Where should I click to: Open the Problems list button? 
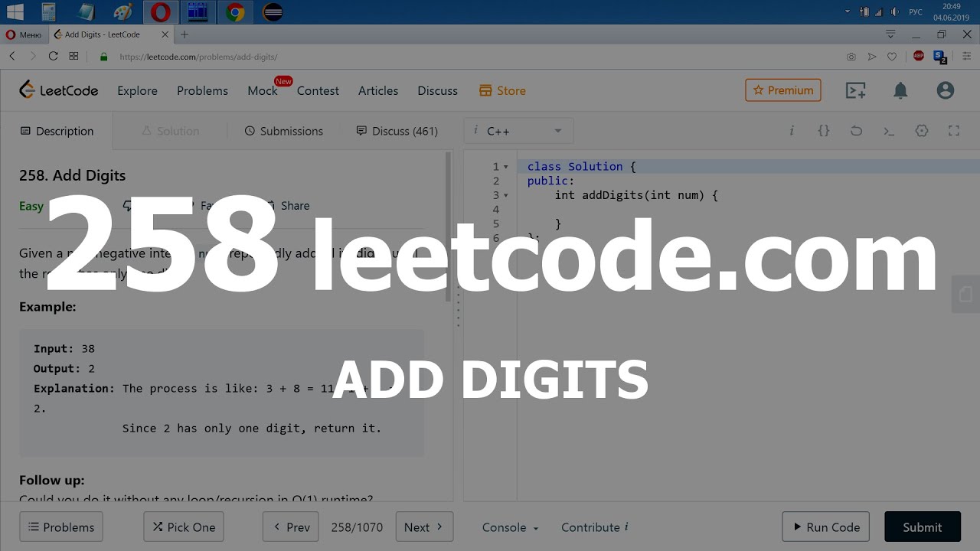click(x=61, y=527)
